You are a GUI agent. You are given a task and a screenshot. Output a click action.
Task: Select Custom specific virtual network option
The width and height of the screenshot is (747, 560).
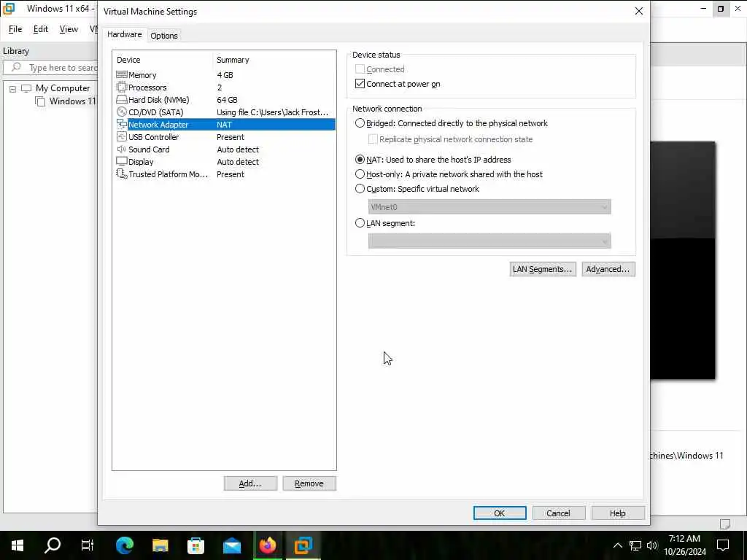coord(360,189)
